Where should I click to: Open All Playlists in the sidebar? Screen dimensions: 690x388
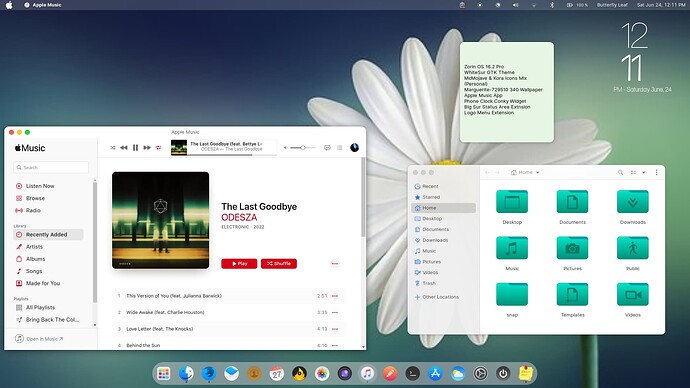pyautogui.click(x=40, y=307)
